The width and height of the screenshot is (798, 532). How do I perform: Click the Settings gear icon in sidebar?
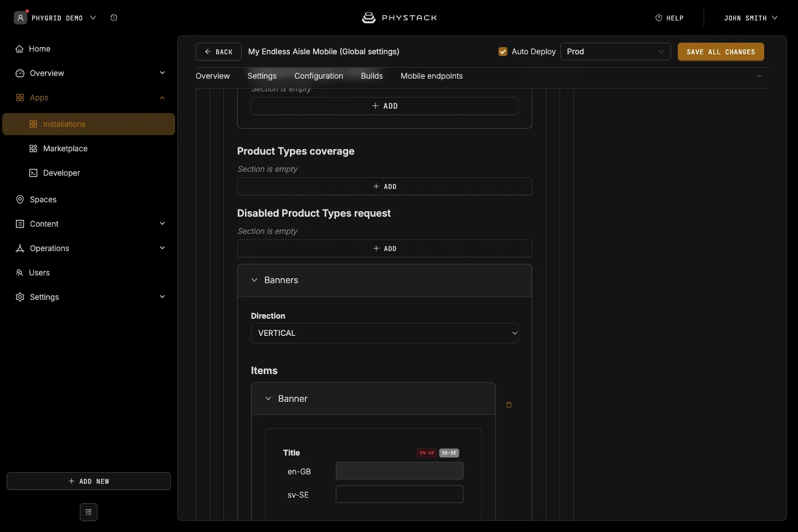pos(20,297)
